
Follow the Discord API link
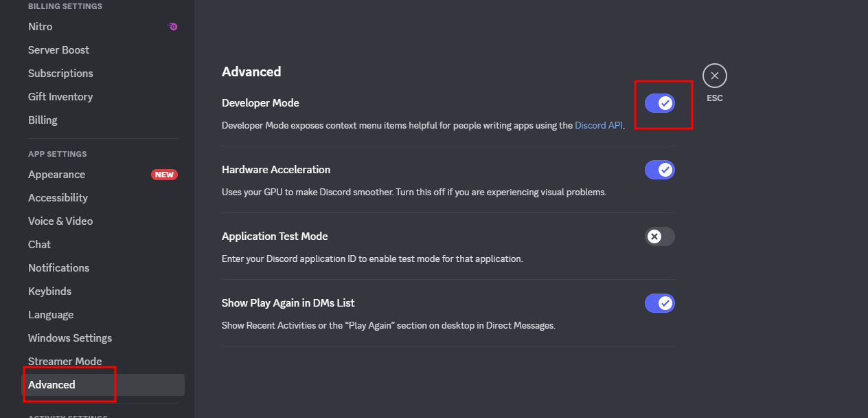tap(599, 126)
